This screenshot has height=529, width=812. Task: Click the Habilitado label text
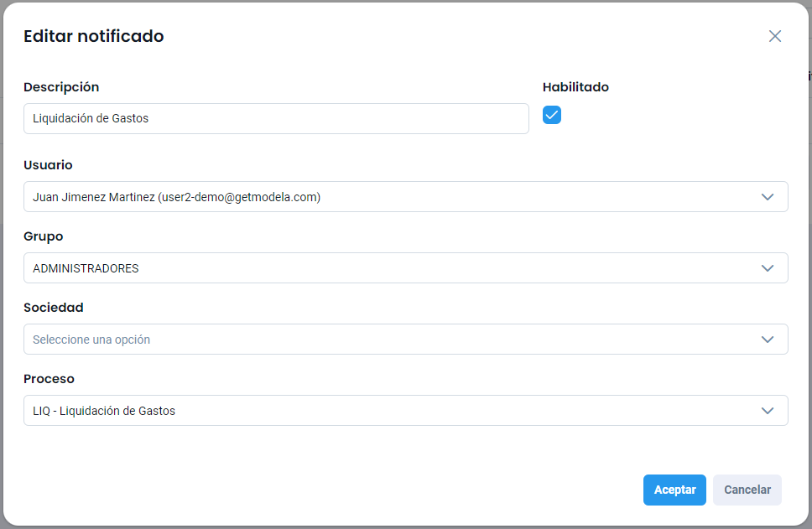click(x=575, y=87)
